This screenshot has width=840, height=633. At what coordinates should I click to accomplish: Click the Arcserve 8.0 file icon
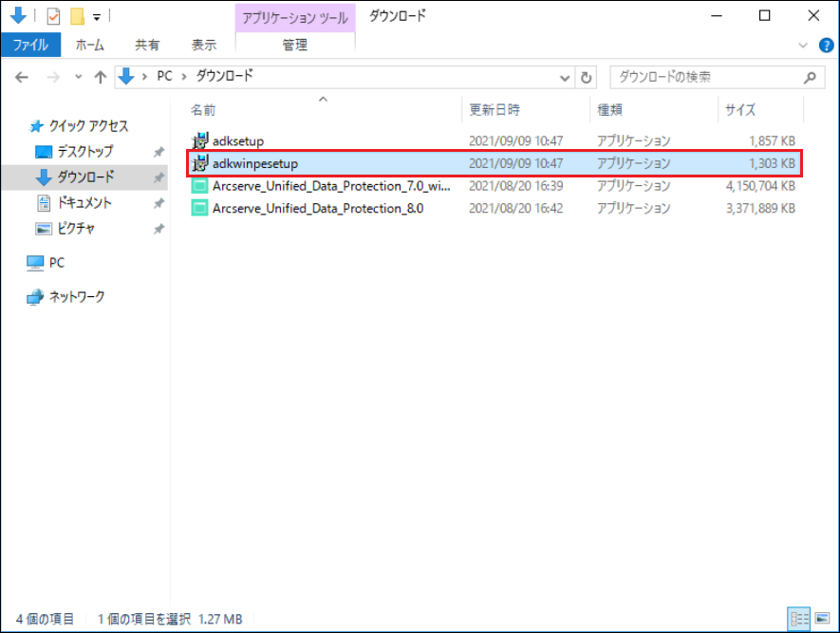click(x=200, y=209)
